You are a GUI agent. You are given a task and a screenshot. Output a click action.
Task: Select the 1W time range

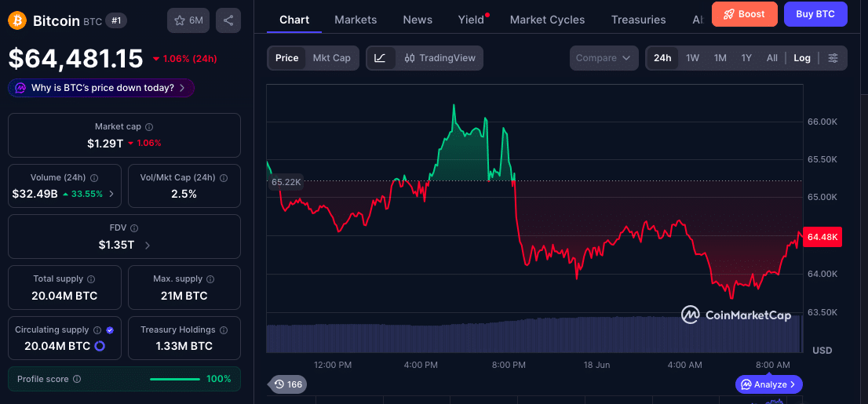[692, 58]
